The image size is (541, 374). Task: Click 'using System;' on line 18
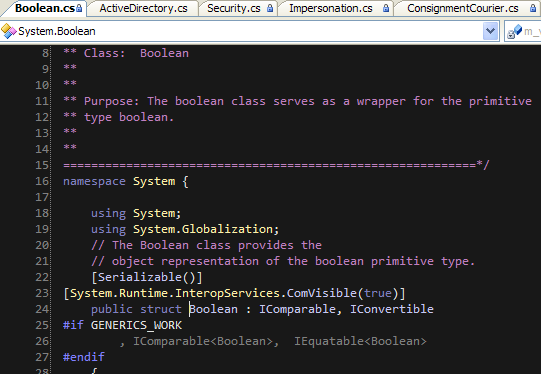(136, 213)
